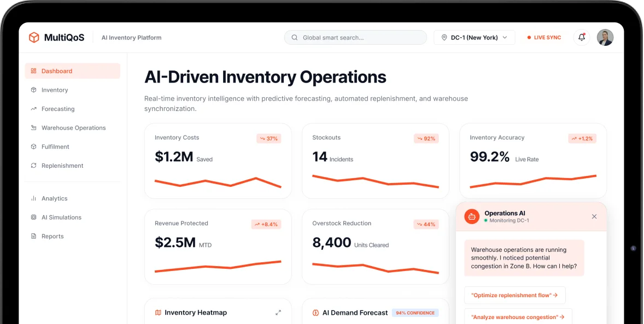
Task: Click the Inventory Accuracy trend line chart
Action: pyautogui.click(x=533, y=181)
